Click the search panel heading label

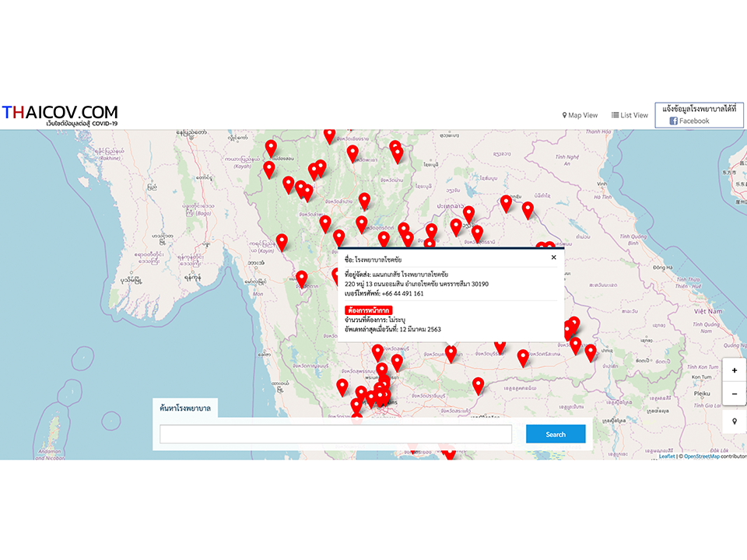point(185,408)
